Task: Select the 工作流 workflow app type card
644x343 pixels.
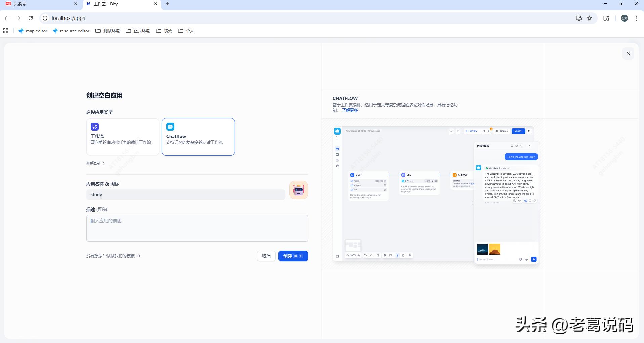Action: tap(123, 137)
